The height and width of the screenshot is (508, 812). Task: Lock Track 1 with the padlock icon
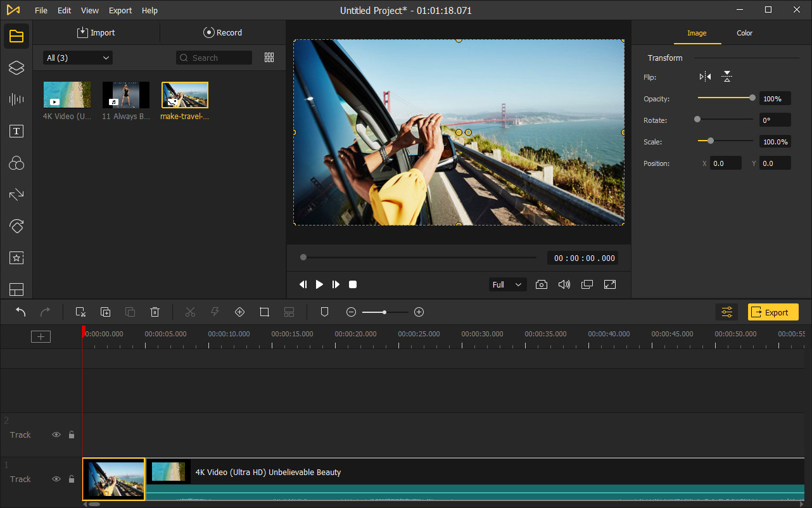(71, 479)
